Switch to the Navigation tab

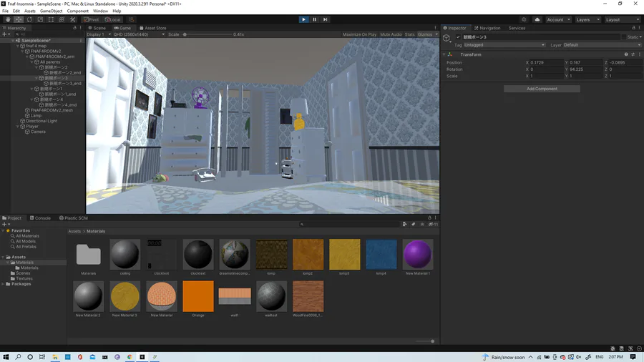pos(487,28)
